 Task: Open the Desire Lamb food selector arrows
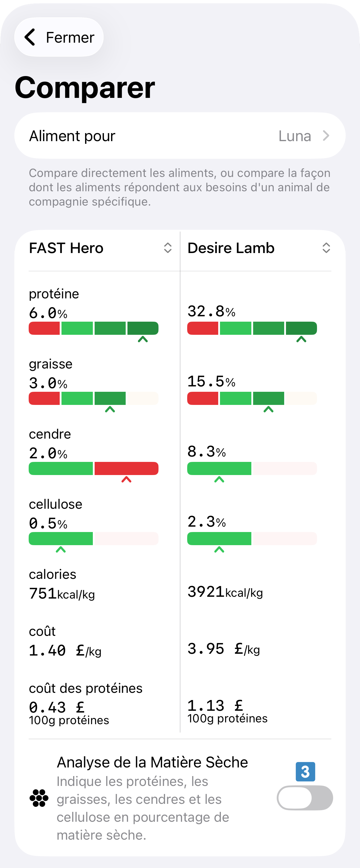point(326,248)
